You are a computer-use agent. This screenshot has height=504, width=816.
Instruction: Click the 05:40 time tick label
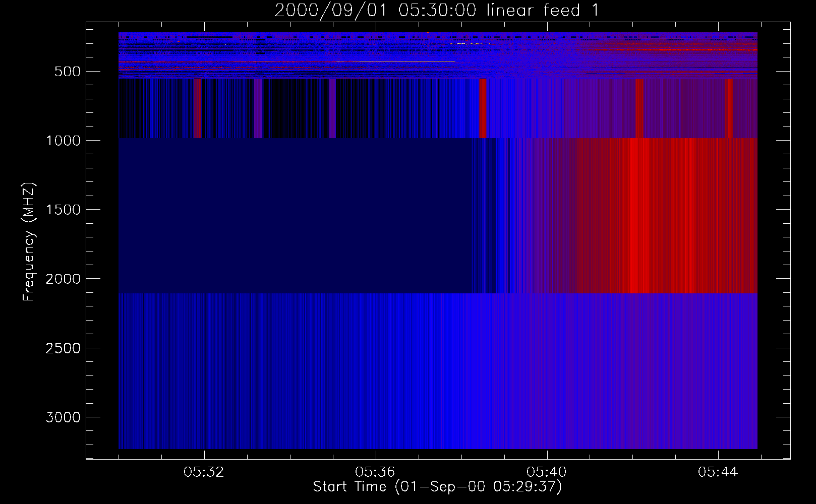pyautogui.click(x=547, y=472)
